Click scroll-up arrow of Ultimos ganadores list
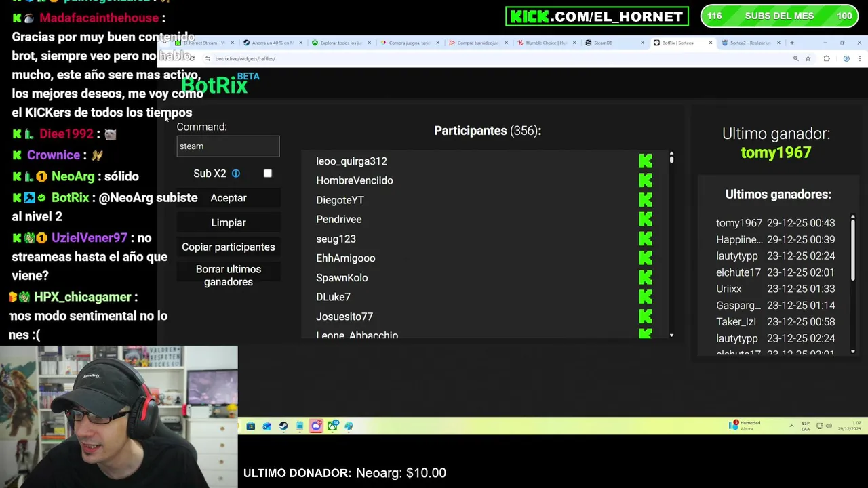 [853, 217]
